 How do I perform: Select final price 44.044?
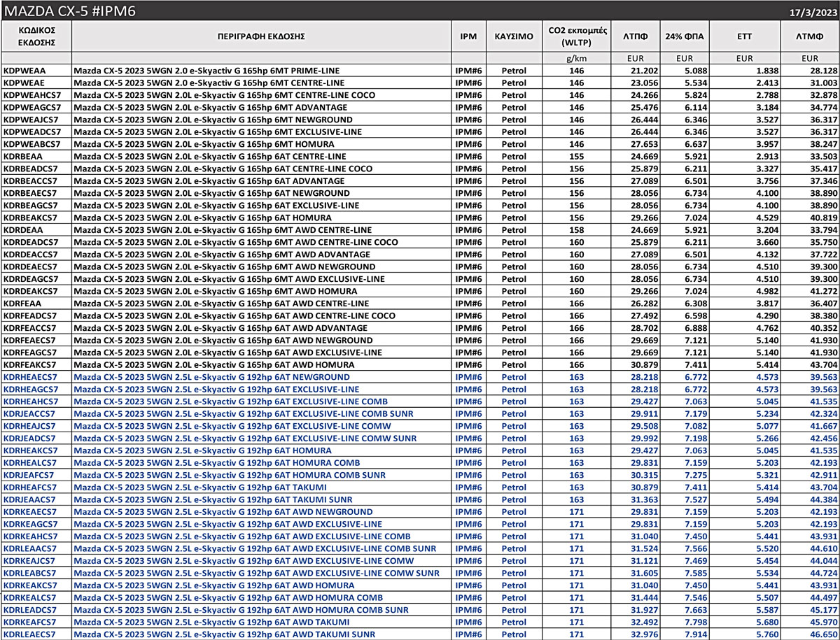[x=824, y=560]
